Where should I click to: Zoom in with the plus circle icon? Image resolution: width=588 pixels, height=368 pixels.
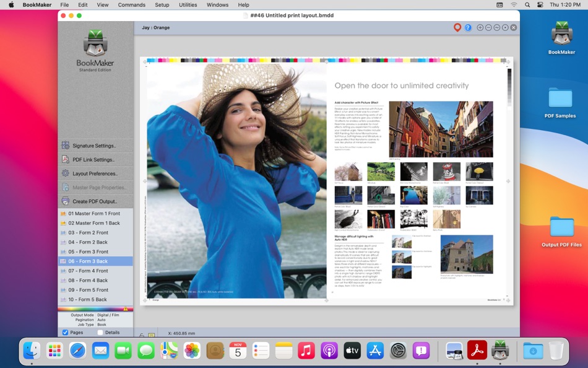(x=480, y=28)
